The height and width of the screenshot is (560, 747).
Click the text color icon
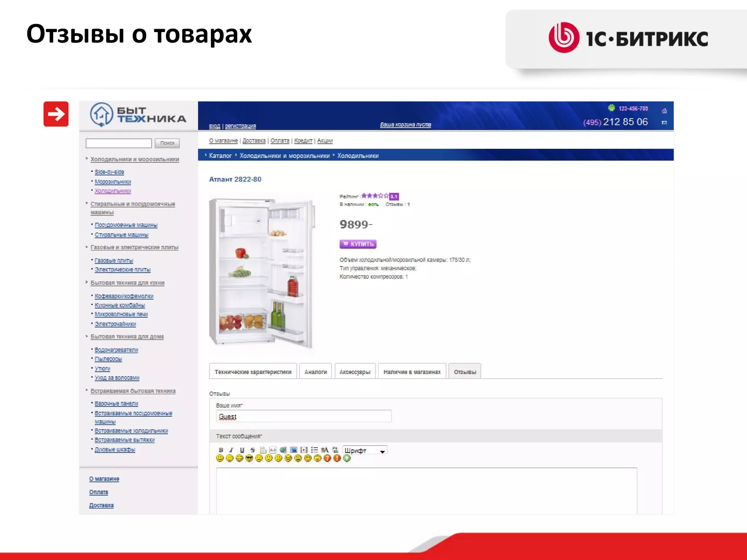pos(325,450)
